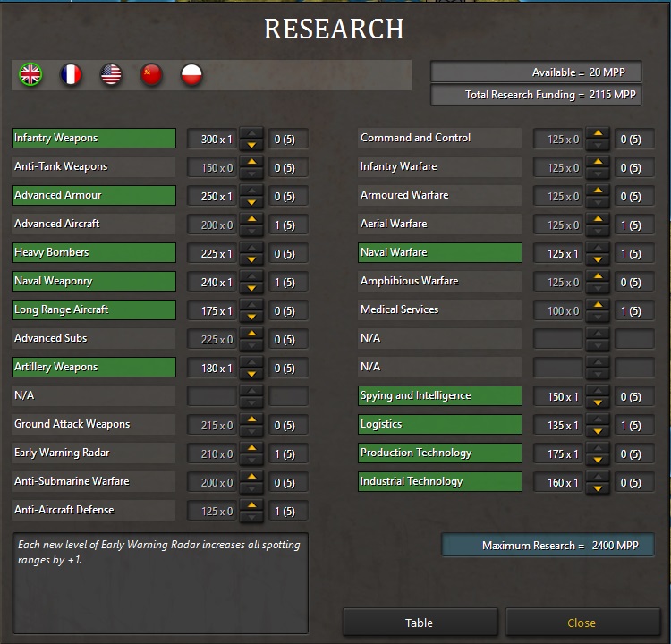
Task: Select Advanced Subs research category
Action: click(x=94, y=339)
